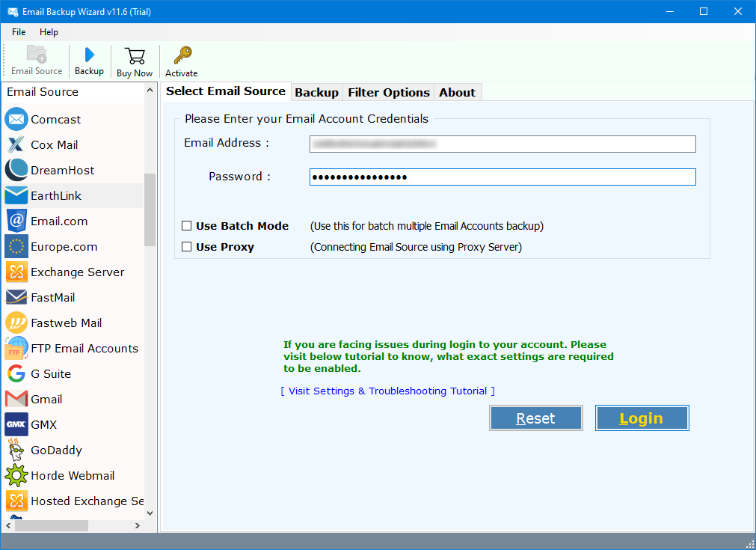Image resolution: width=756 pixels, height=550 pixels.
Task: Select EarthLink label in list
Action: click(x=56, y=196)
